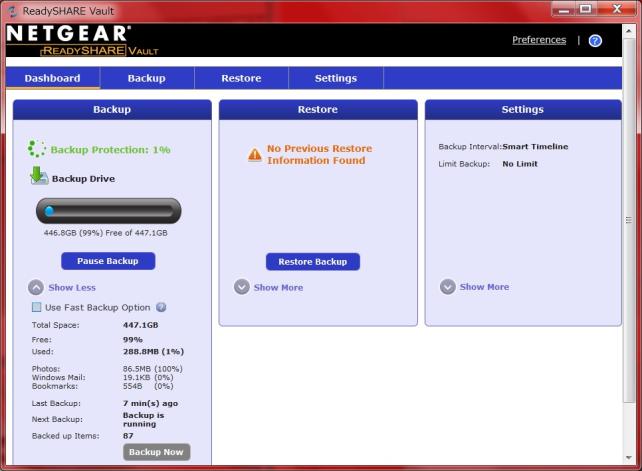This screenshot has height=471, width=642.
Task: Click the ReadySHARE Vault title bar icon
Action: (x=13, y=11)
